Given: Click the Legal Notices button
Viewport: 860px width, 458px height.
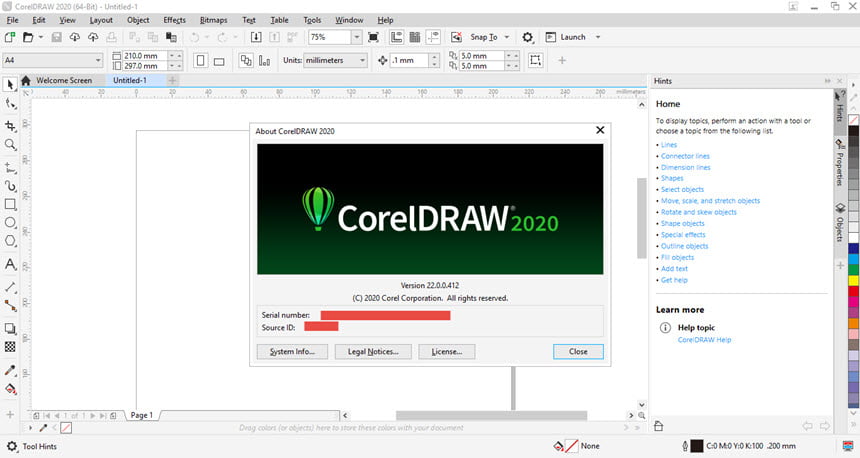Looking at the screenshot, I should [x=373, y=352].
